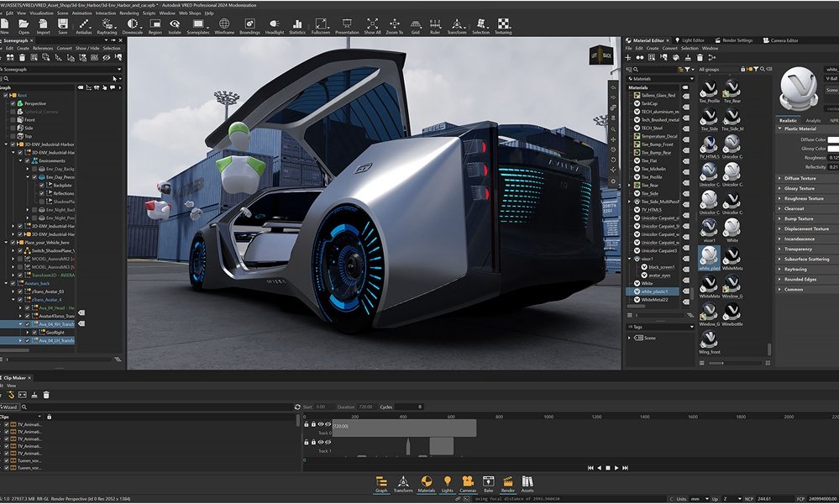Click the Region render toolbar icon
The height and width of the screenshot is (504, 839).
click(155, 24)
